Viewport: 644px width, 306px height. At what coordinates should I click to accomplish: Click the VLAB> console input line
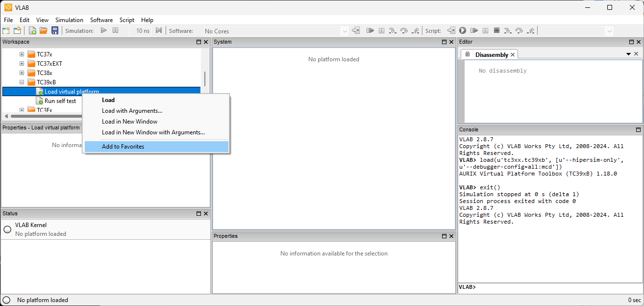[550, 287]
